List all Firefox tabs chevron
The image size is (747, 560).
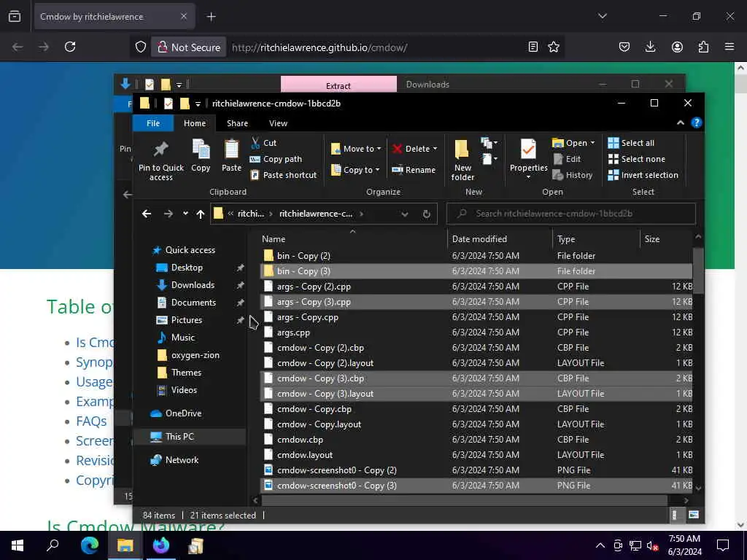602,16
